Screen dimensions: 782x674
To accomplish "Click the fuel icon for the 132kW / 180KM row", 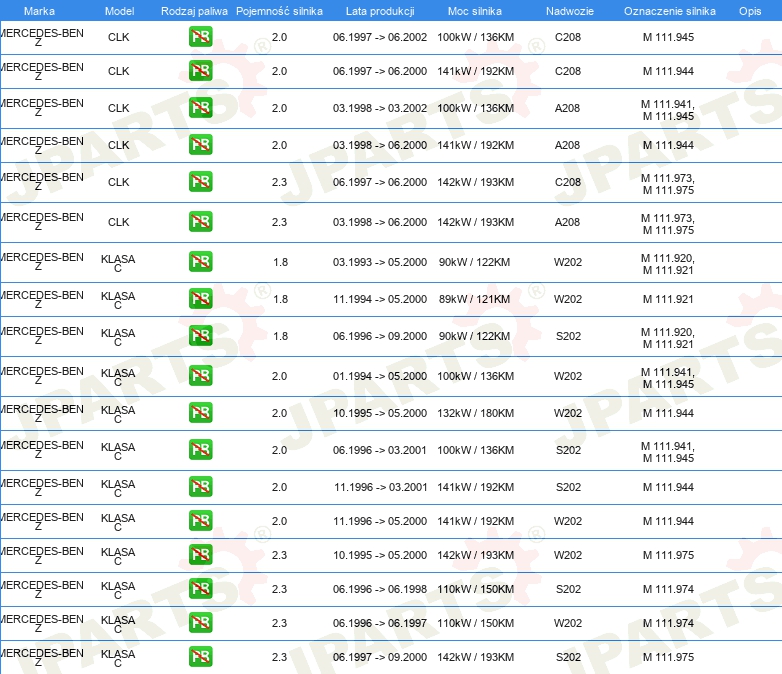I will point(200,413).
